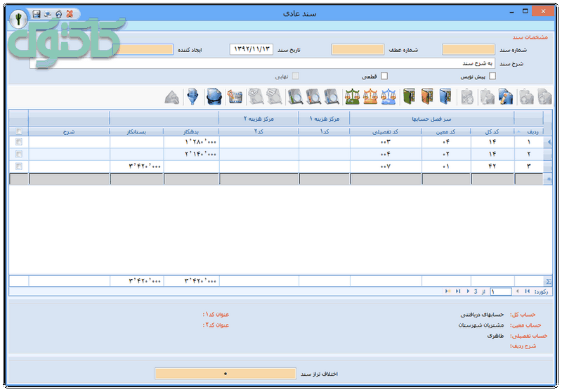Viewport: 562px width, 392px height.
Task: Click the مرکز هزینه ۱ group header
Action: (x=324, y=119)
